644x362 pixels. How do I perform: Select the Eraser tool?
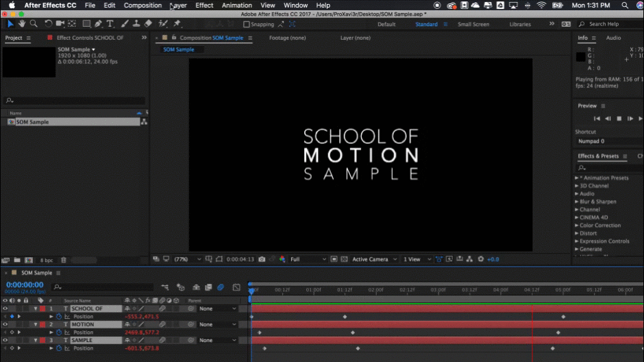[148, 24]
